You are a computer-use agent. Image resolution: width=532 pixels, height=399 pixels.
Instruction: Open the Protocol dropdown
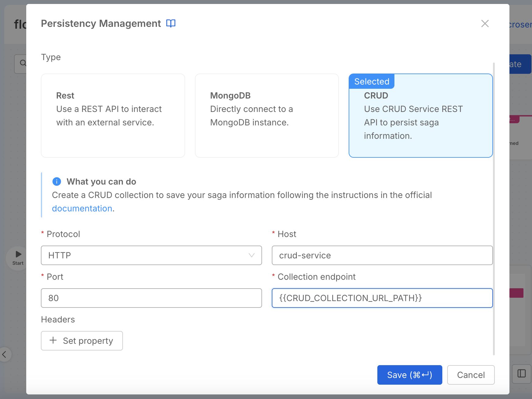coord(251,255)
